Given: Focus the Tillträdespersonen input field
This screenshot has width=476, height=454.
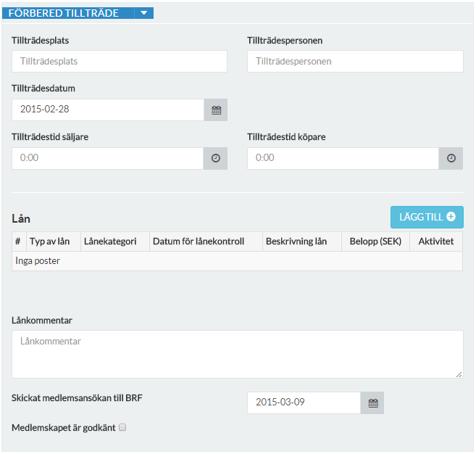Looking at the screenshot, I should [355, 62].
